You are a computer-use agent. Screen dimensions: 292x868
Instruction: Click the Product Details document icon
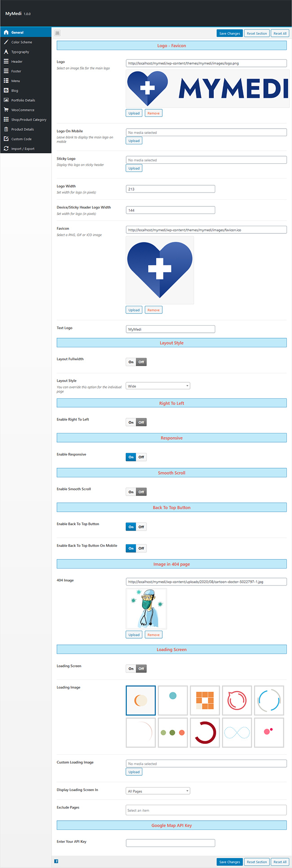[x=6, y=129]
